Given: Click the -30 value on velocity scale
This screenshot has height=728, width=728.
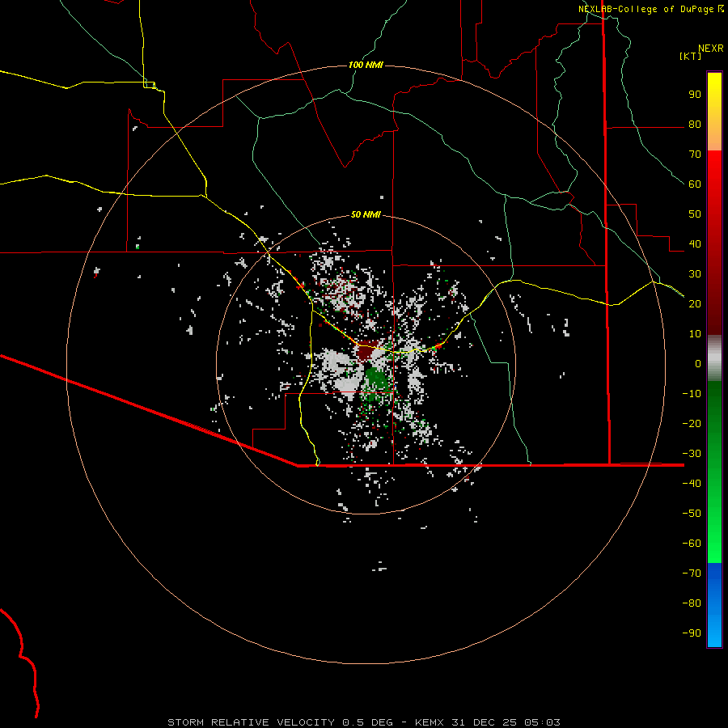Looking at the screenshot, I should click(x=692, y=454).
